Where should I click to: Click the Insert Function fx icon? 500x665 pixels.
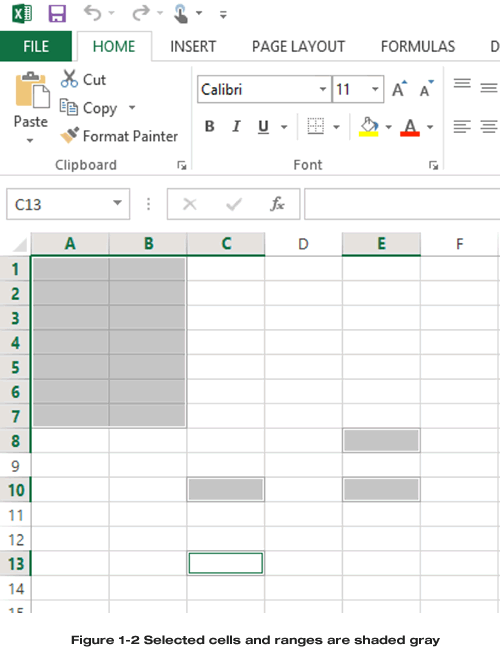point(277,204)
